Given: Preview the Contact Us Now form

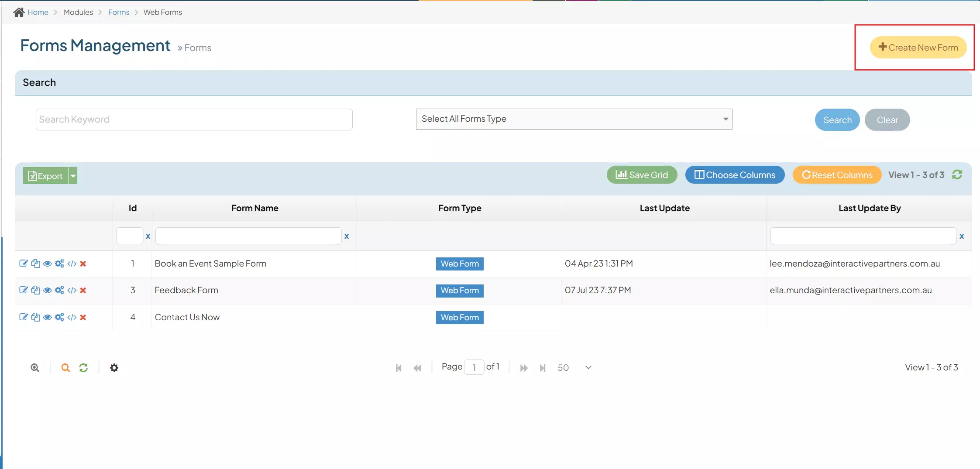Looking at the screenshot, I should 48,317.
